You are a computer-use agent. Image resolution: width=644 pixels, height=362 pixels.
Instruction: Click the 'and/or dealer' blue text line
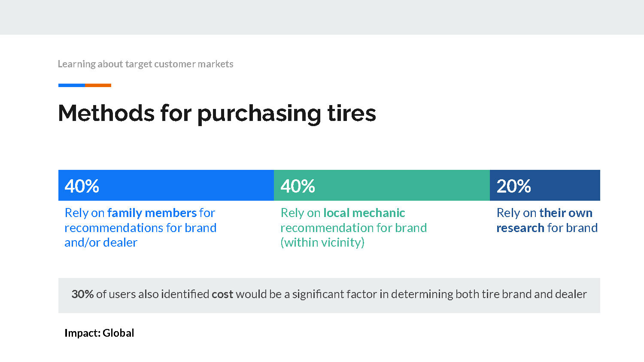101,242
